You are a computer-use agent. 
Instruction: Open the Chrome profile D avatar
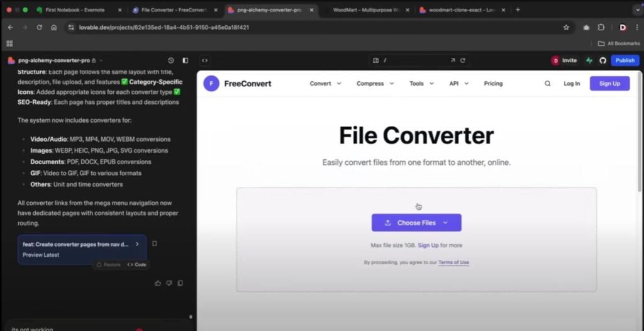[x=623, y=28]
